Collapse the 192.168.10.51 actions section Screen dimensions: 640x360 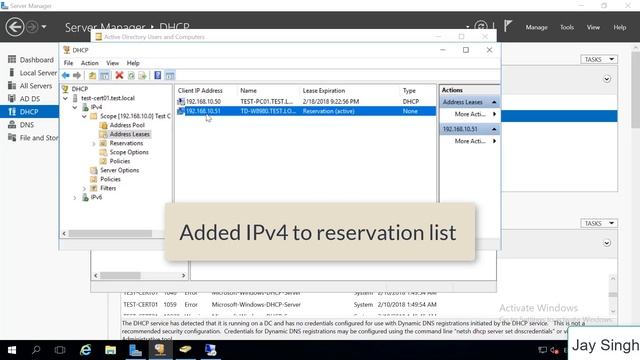494,129
